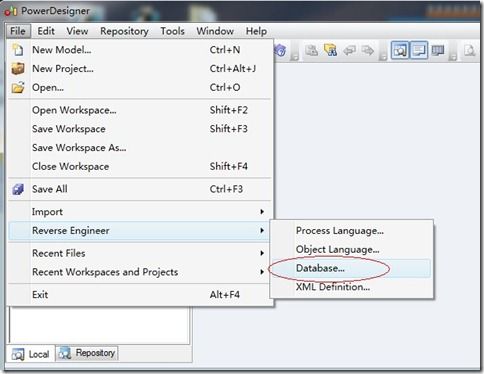This screenshot has height=374, width=484.
Task: Select Save Workspace menu entry
Action: [x=139, y=129]
